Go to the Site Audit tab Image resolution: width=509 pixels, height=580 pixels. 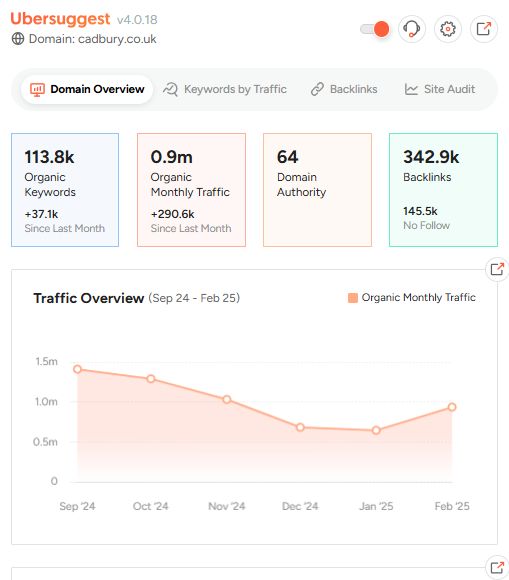click(x=440, y=89)
